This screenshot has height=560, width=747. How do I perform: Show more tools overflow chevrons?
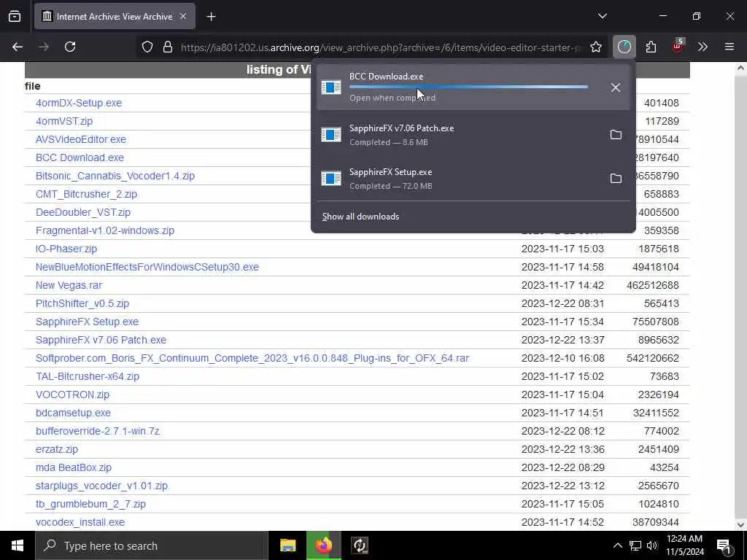[703, 47]
